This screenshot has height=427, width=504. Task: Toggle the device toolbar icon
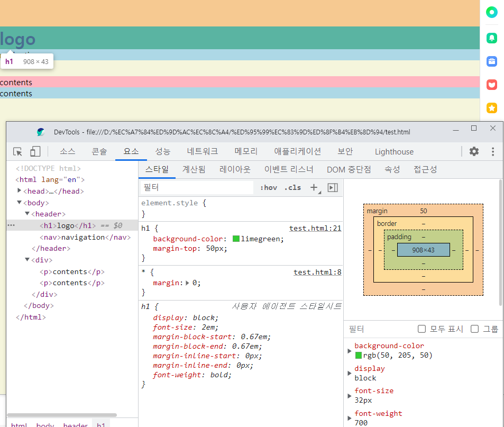click(x=35, y=151)
